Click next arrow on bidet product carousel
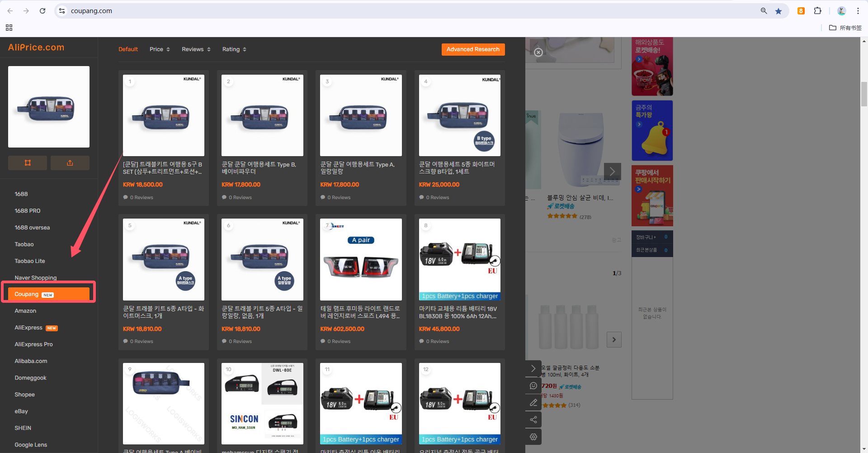The height and width of the screenshot is (453, 868). 612,172
